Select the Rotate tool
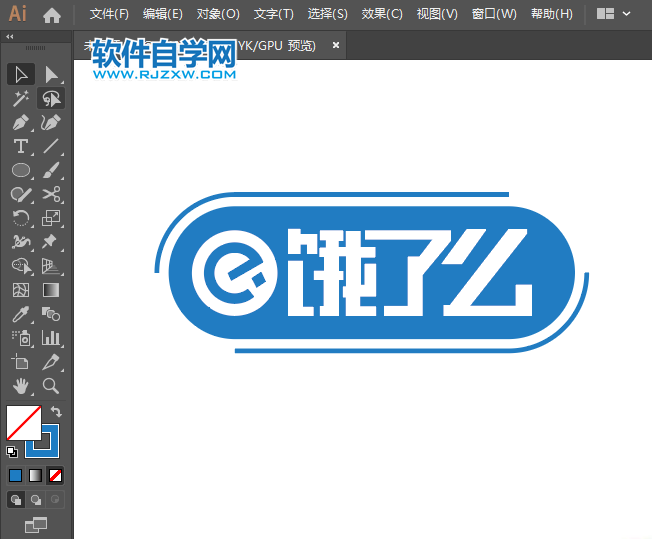 coord(21,218)
